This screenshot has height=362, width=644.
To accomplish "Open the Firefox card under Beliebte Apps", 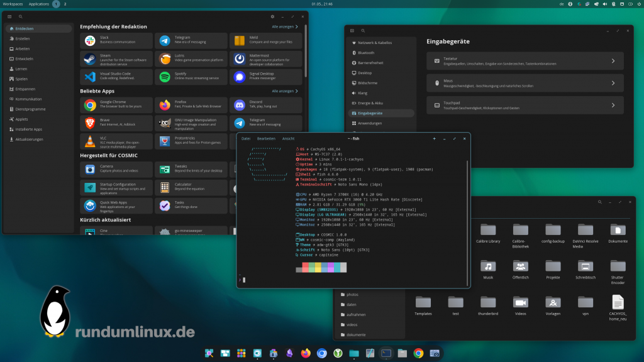I will tap(191, 105).
